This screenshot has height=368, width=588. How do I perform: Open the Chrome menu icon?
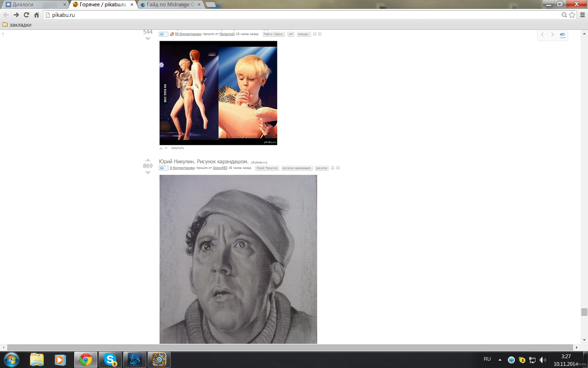(x=582, y=15)
